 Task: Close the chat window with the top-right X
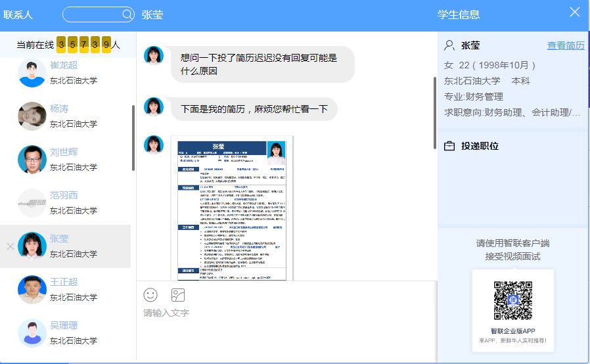point(574,12)
